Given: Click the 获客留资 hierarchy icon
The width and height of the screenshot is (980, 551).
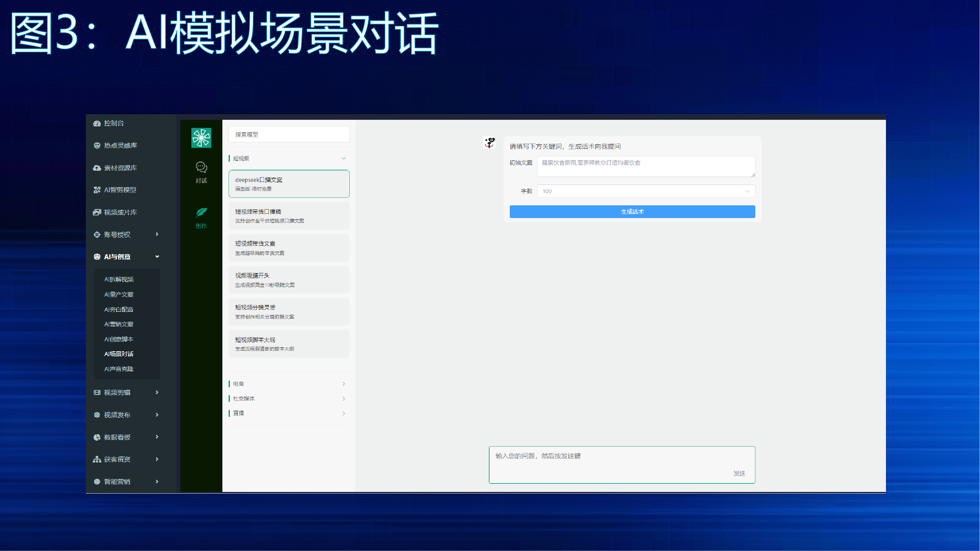Looking at the screenshot, I should pos(97,459).
